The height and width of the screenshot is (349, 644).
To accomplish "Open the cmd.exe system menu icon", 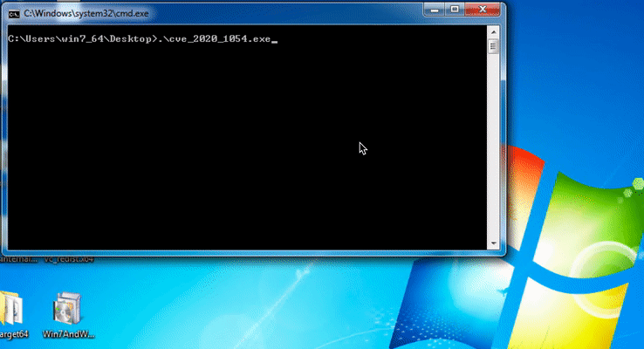I will coord(14,14).
